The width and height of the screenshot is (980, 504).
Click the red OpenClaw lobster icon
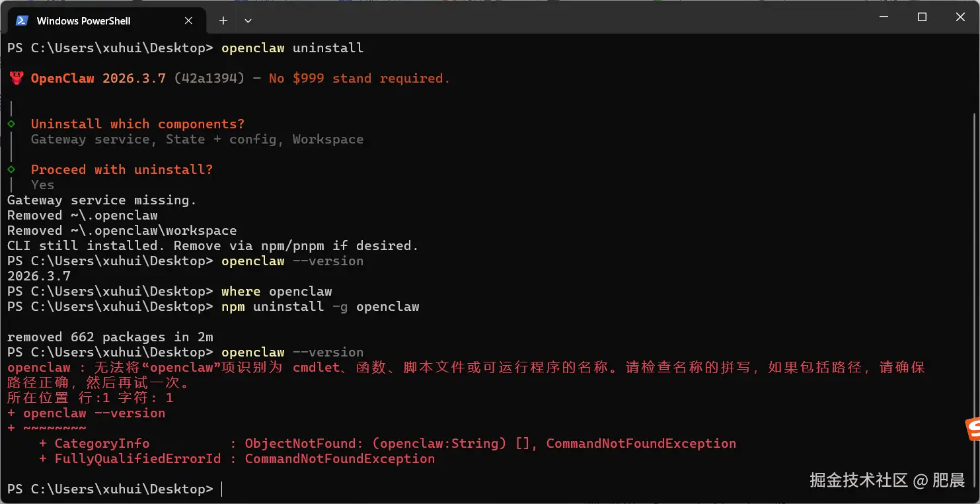pyautogui.click(x=17, y=78)
